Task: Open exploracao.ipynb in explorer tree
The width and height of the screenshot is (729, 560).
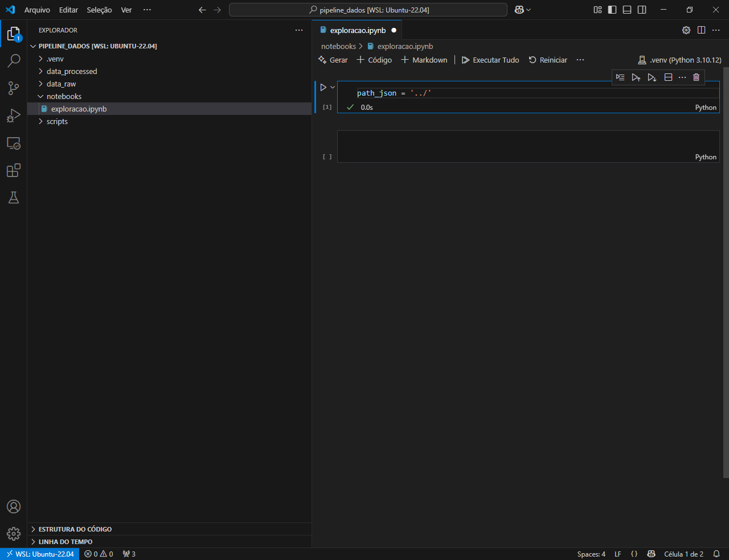Action: 169,109
